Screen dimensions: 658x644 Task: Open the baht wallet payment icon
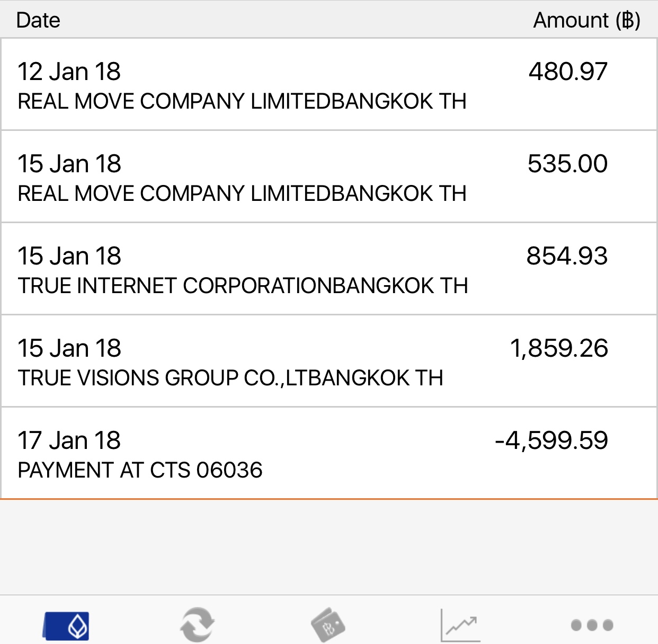328,625
